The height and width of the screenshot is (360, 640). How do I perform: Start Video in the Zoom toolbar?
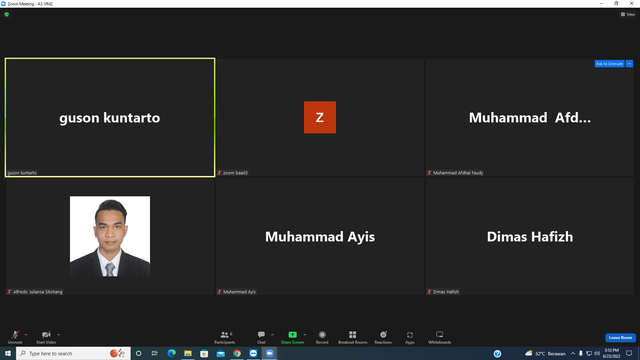pyautogui.click(x=46, y=337)
